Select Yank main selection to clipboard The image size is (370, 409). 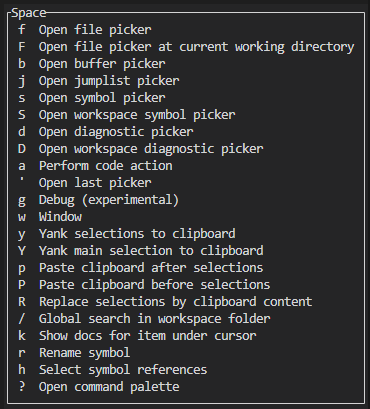coord(141,251)
